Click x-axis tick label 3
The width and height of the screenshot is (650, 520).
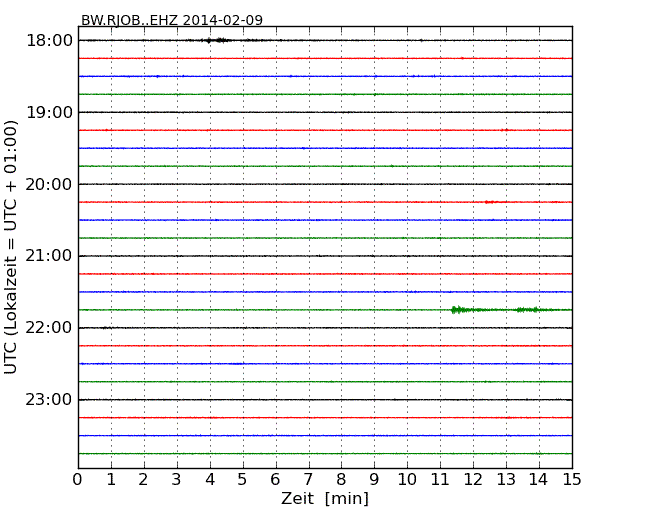[177, 480]
